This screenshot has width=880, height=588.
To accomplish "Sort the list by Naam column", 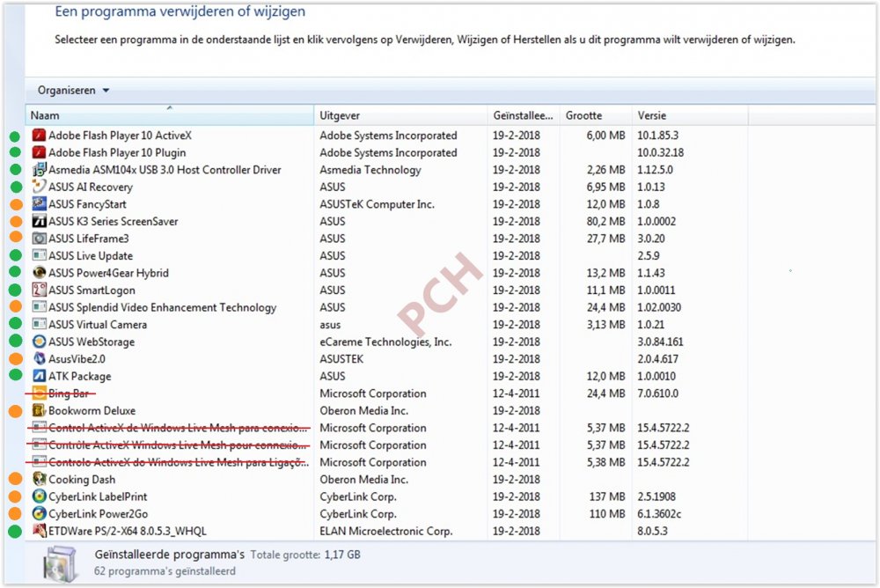I will point(170,115).
